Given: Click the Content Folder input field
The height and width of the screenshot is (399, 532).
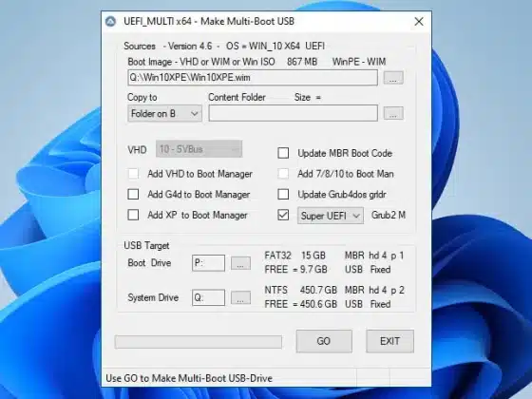Looking at the screenshot, I should pos(294,113).
